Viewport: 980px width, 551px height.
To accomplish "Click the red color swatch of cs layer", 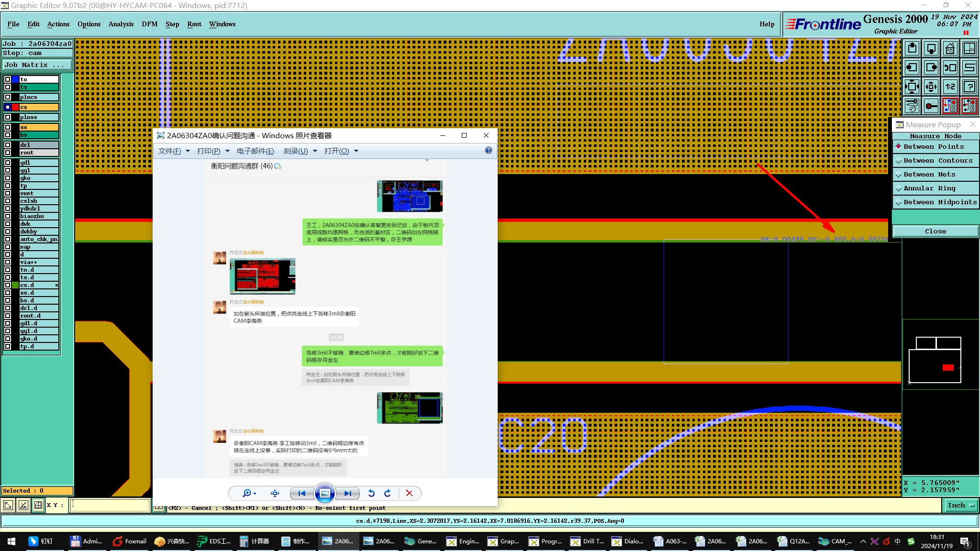I will tap(15, 107).
